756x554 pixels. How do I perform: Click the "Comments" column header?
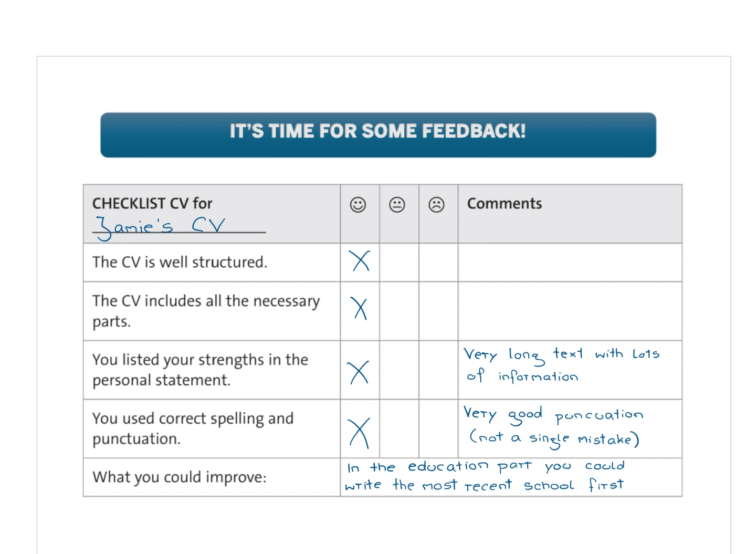click(505, 204)
